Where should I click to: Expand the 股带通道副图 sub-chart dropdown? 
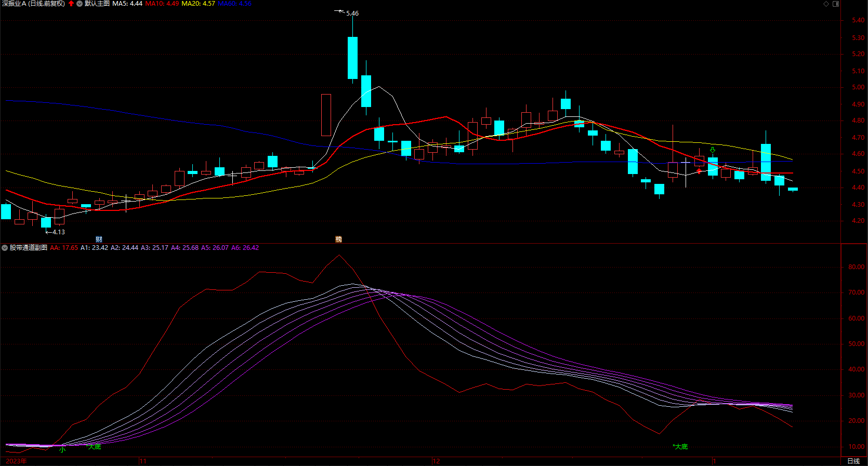(x=5, y=248)
